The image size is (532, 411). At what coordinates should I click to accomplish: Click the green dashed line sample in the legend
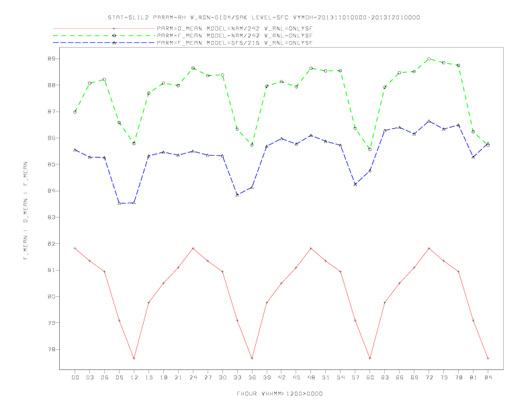104,36
